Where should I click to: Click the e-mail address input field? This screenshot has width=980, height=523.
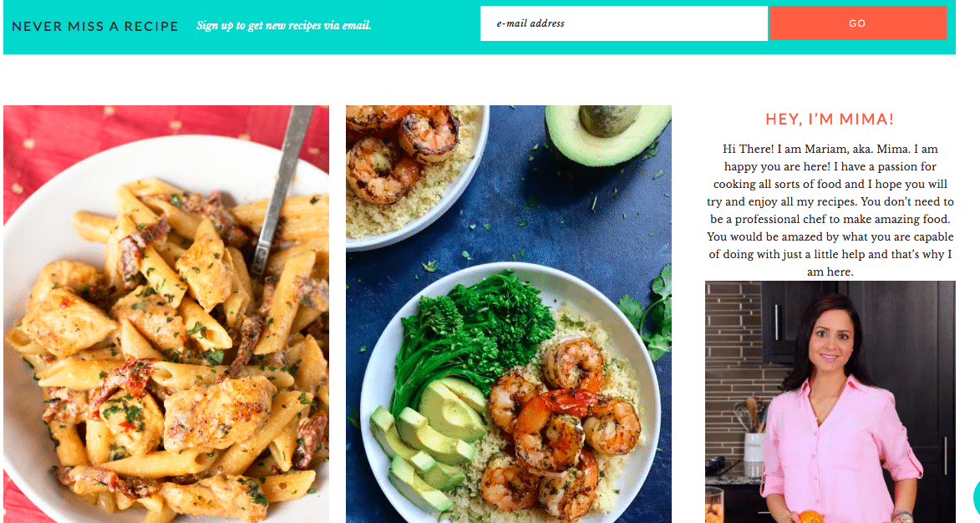pos(623,23)
